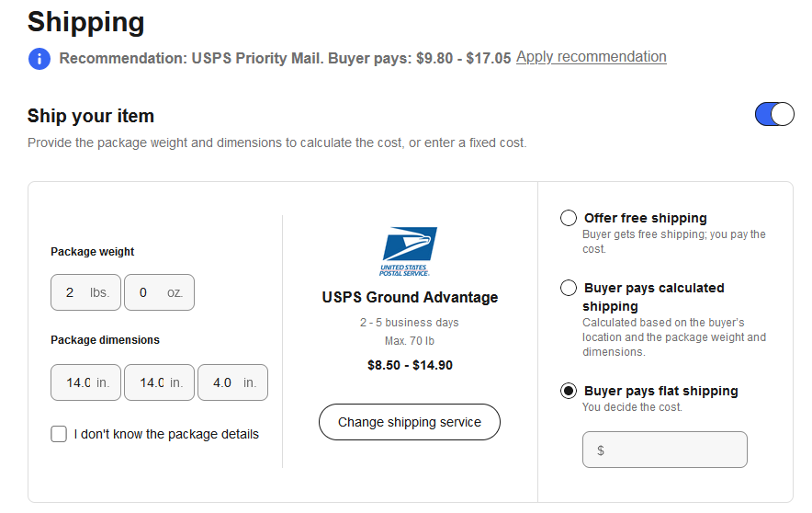Click the flat shipping dollar amount field
The width and height of the screenshot is (812, 513).
(665, 450)
